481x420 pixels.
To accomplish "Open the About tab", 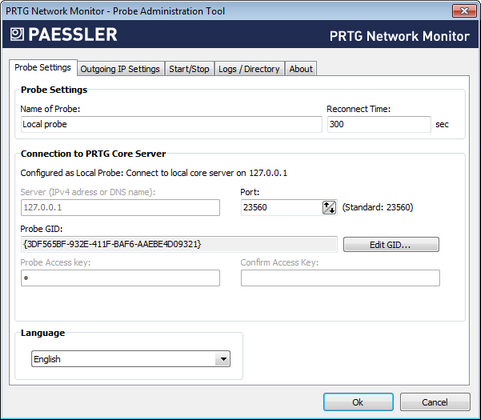I will (301, 69).
